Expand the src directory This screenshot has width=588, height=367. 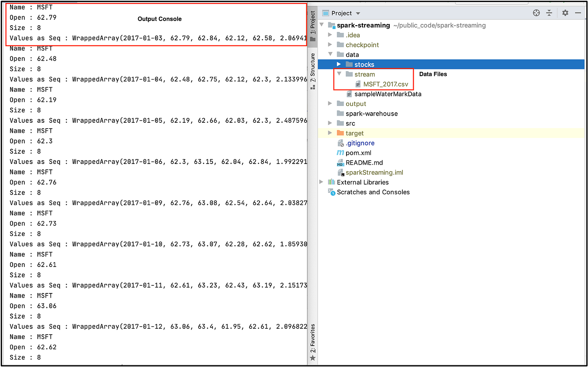(330, 123)
